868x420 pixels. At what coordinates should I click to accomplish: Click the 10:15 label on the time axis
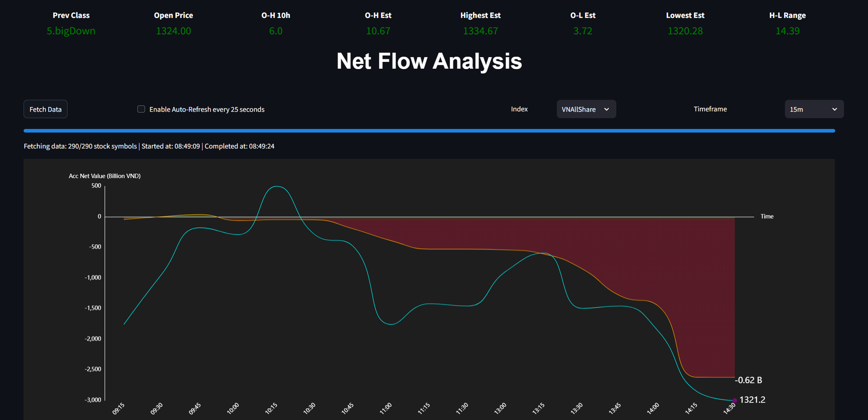271,408
